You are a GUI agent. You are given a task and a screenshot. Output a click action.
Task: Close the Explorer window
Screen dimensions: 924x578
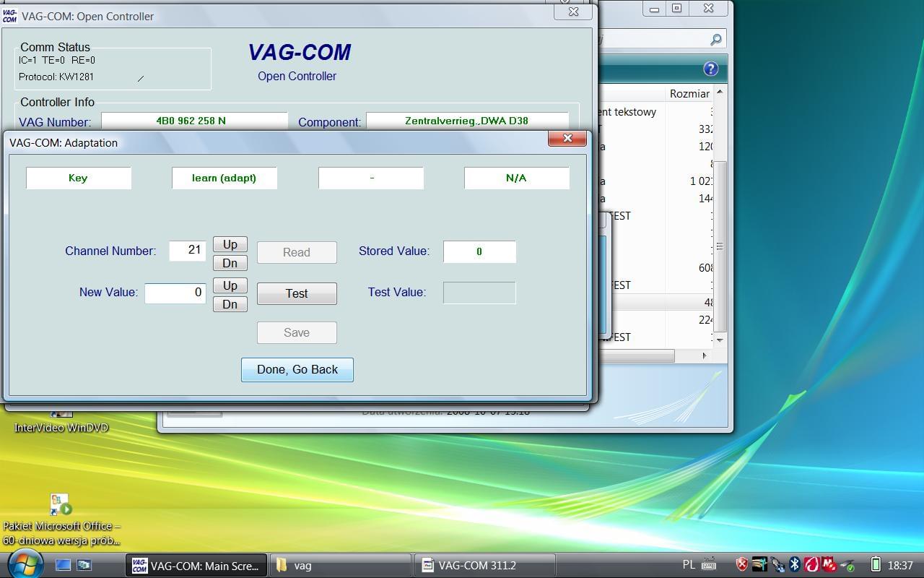[709, 9]
